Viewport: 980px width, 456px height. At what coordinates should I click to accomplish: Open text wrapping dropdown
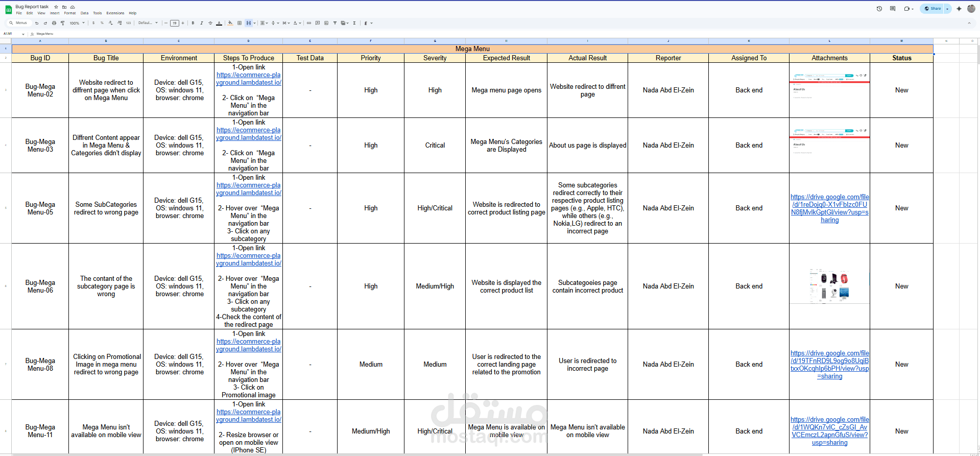[286, 23]
